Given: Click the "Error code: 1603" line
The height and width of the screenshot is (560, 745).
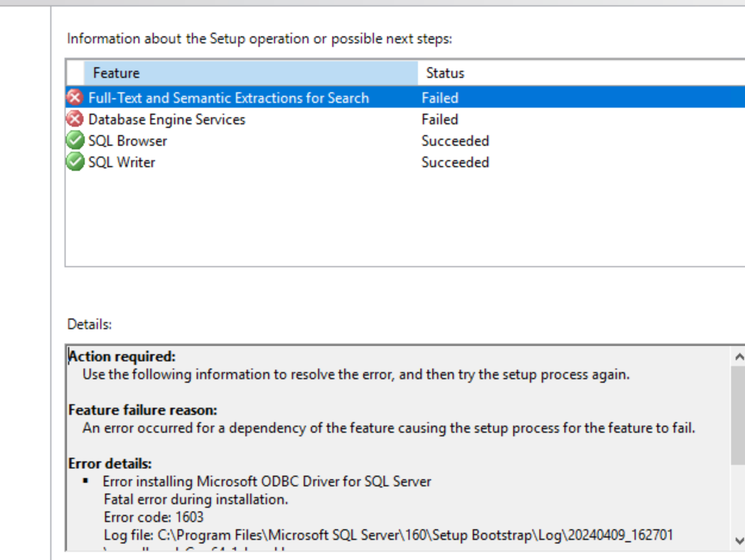Looking at the screenshot, I should point(153,517).
